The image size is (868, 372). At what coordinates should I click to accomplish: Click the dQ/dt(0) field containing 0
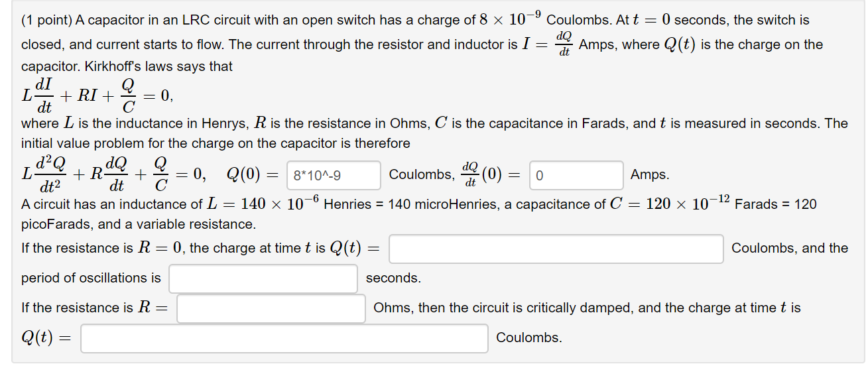[x=576, y=175]
